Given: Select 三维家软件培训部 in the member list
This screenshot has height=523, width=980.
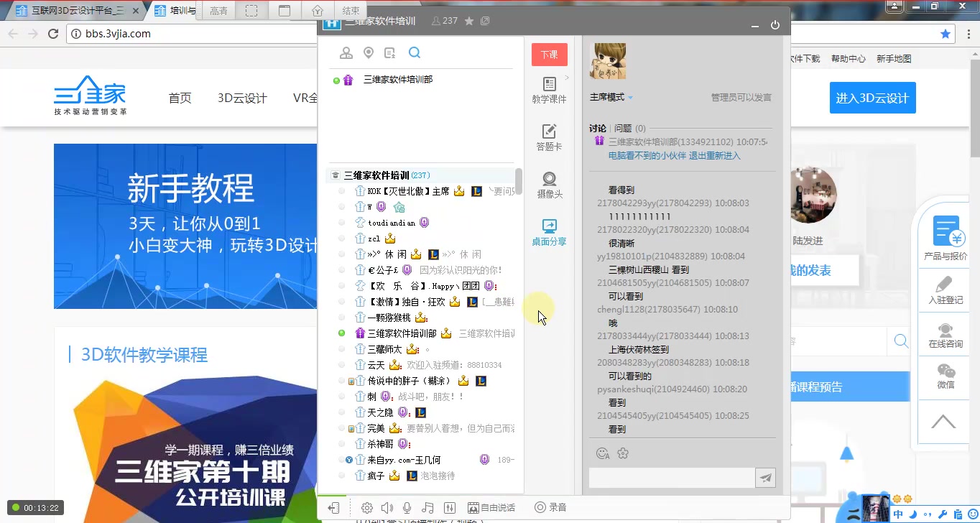Looking at the screenshot, I should (402, 333).
